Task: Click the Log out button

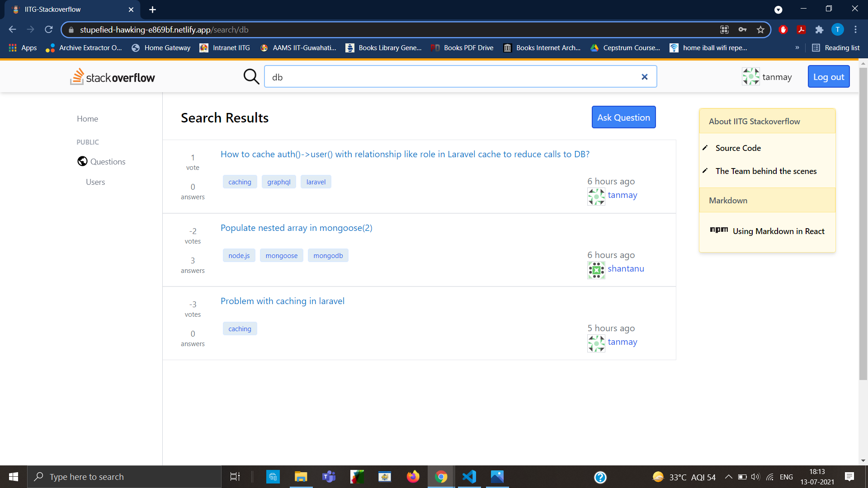Action: (x=828, y=77)
